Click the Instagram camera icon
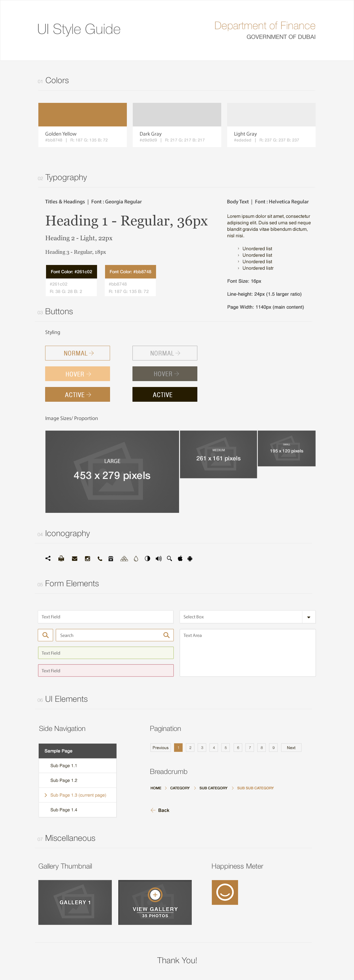Image resolution: width=354 pixels, height=980 pixels. [88, 559]
